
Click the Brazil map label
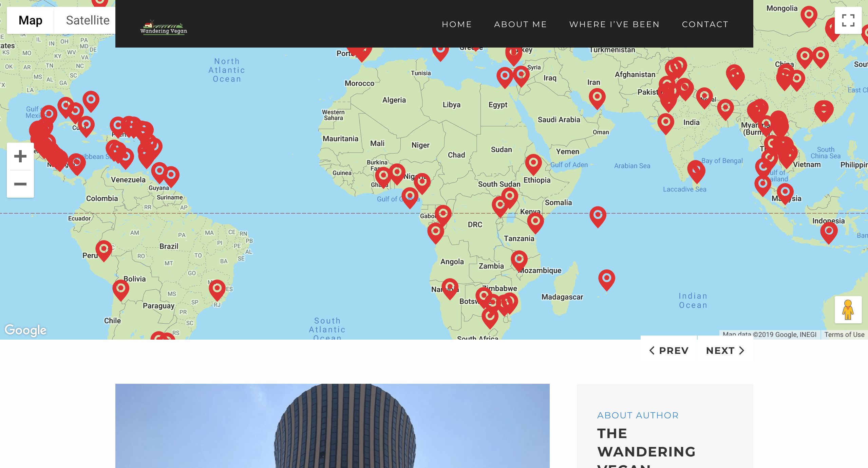point(169,246)
